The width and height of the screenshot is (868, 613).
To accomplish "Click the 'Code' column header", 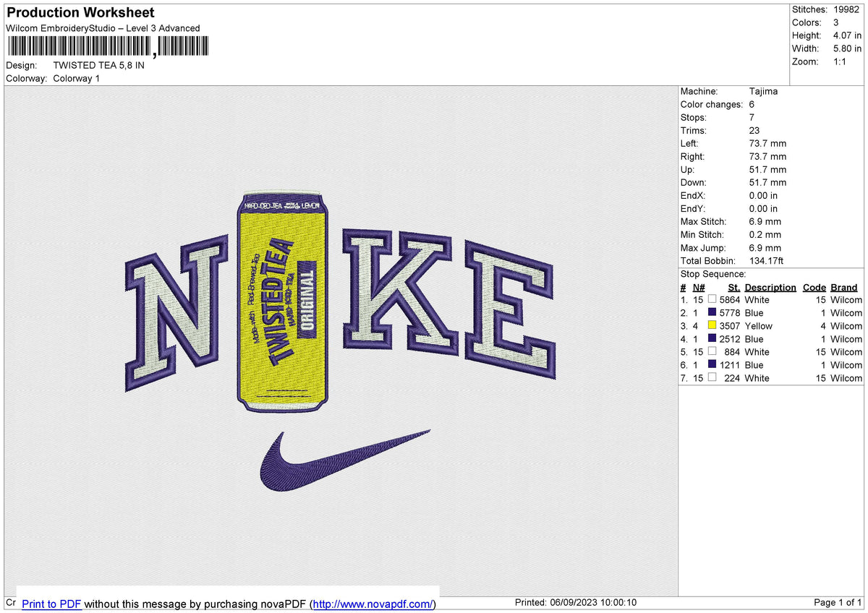I will click(814, 287).
